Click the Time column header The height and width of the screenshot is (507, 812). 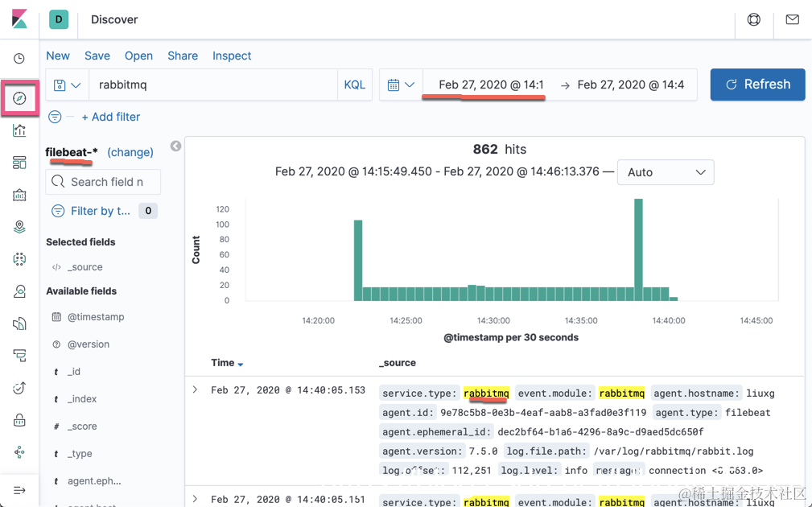223,363
